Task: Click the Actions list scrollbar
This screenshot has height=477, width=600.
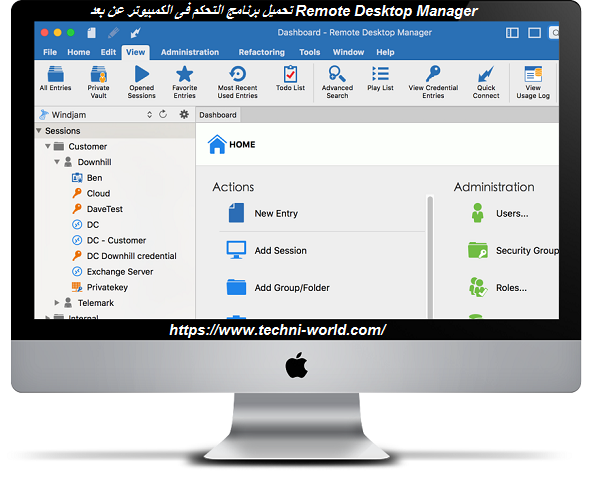Action: click(430, 257)
